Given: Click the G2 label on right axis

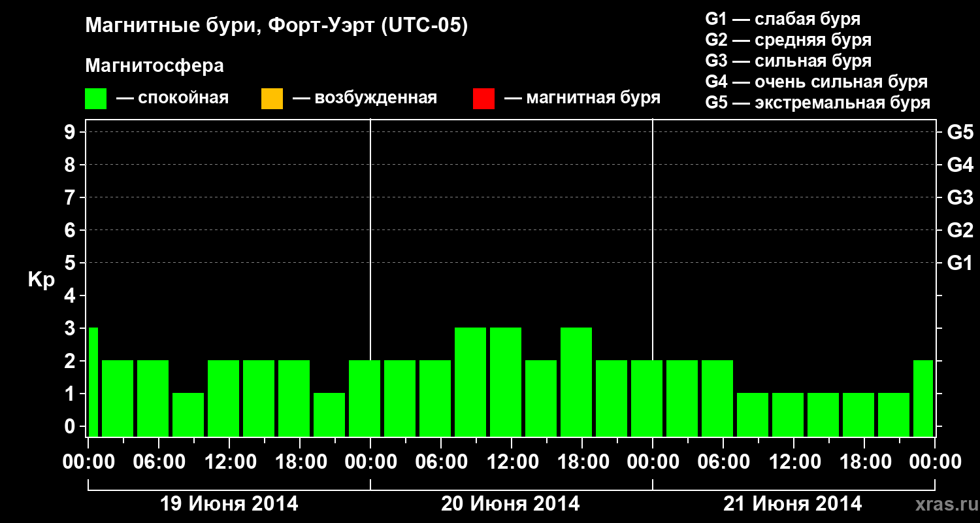Looking at the screenshot, I should click(960, 230).
